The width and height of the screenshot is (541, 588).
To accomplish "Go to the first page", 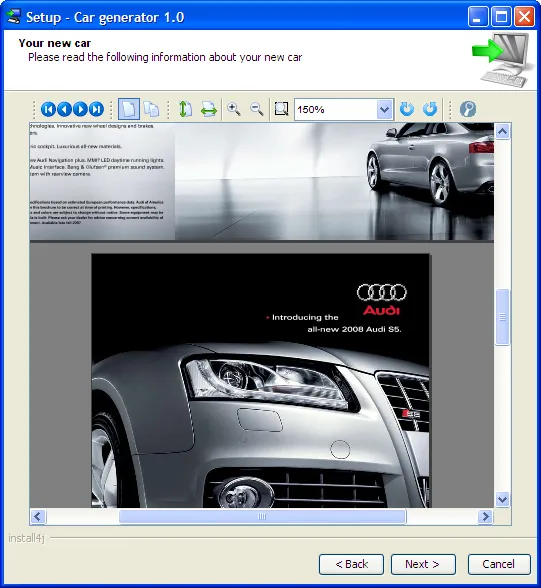I will tap(48, 110).
